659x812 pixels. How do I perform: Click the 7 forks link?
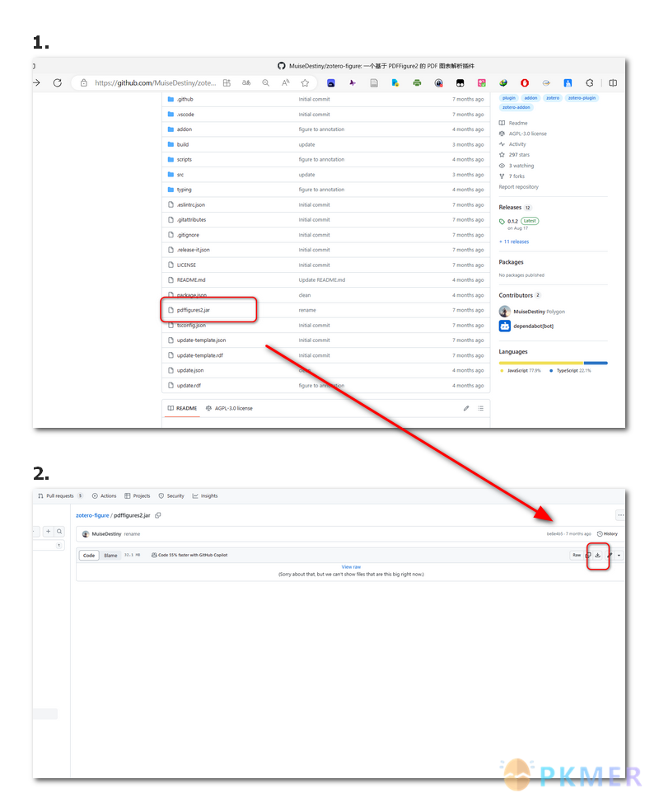pyautogui.click(x=512, y=176)
